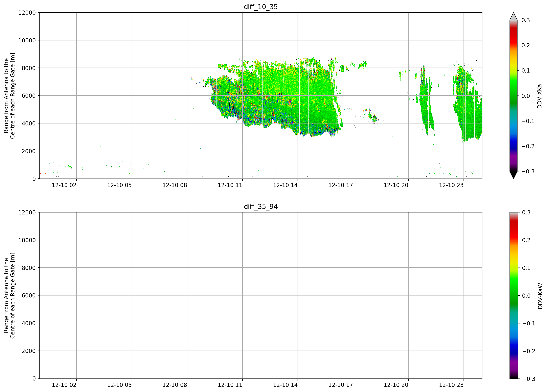Click the 6000 y-axis label of bottom plot
Image resolution: width=547 pixels, height=392 pixels.
coord(29,295)
